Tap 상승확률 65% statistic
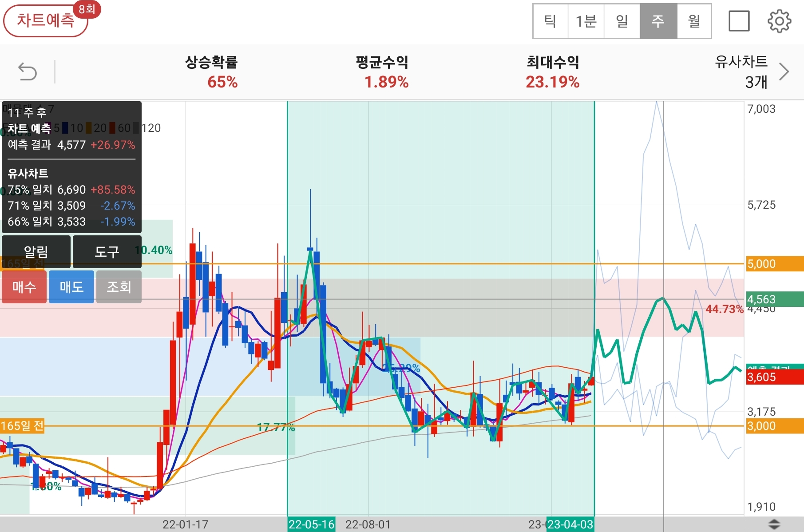804x532 pixels. click(211, 72)
